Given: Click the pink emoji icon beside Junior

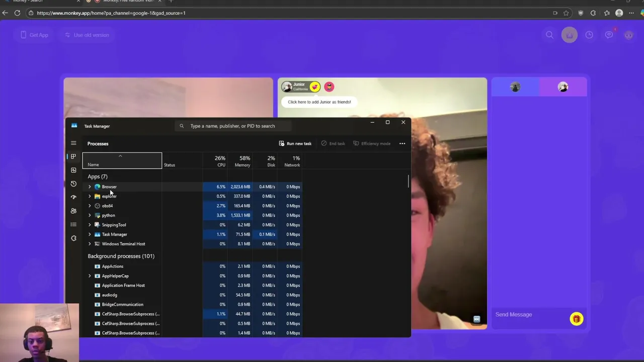Looking at the screenshot, I should (329, 87).
